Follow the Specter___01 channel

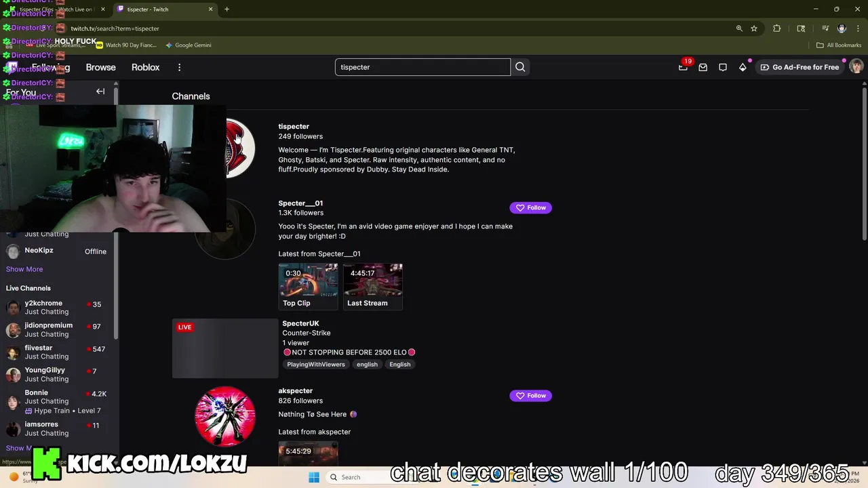[x=531, y=207]
